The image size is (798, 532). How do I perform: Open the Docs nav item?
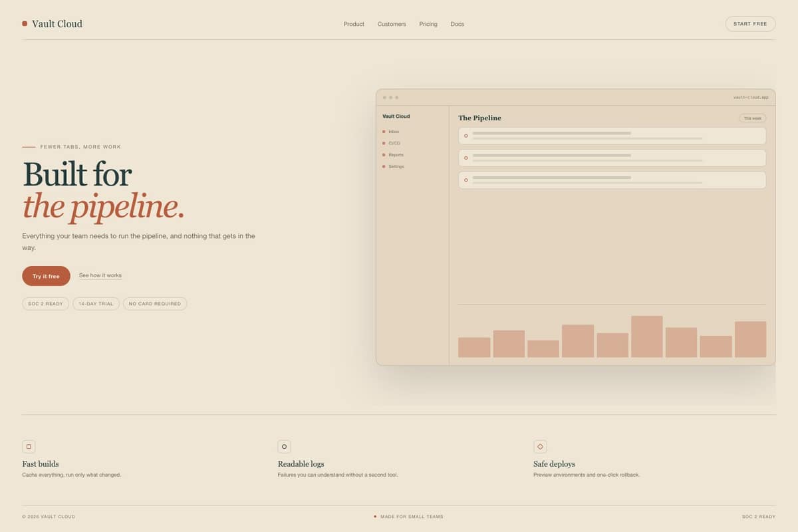click(458, 24)
